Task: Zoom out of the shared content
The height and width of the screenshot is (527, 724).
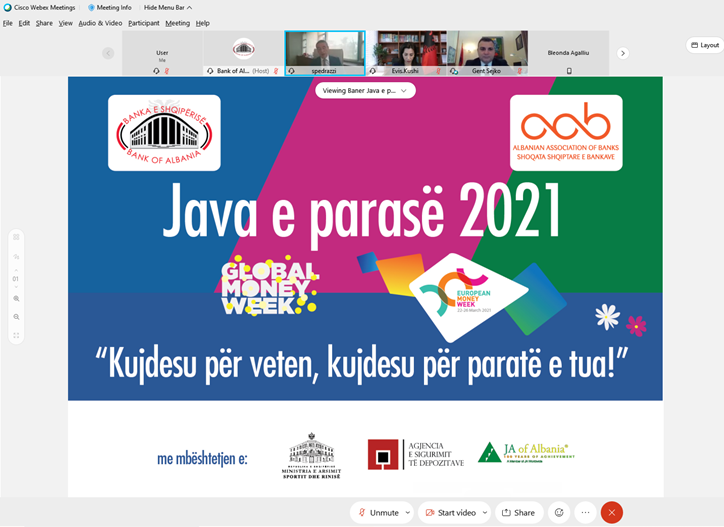Action: [x=16, y=317]
